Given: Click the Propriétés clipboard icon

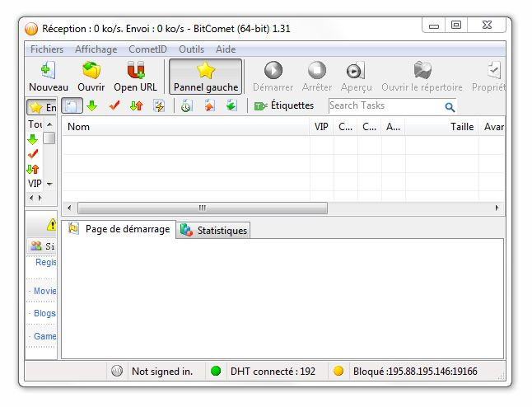Looking at the screenshot, I should point(494,70).
